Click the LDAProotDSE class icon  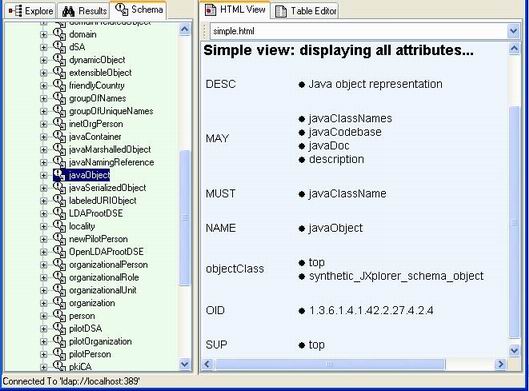59,214
